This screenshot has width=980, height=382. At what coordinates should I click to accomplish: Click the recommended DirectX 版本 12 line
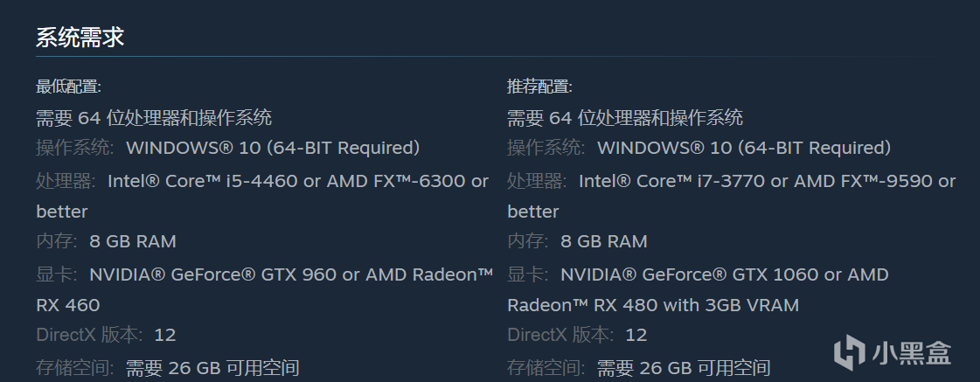[577, 335]
